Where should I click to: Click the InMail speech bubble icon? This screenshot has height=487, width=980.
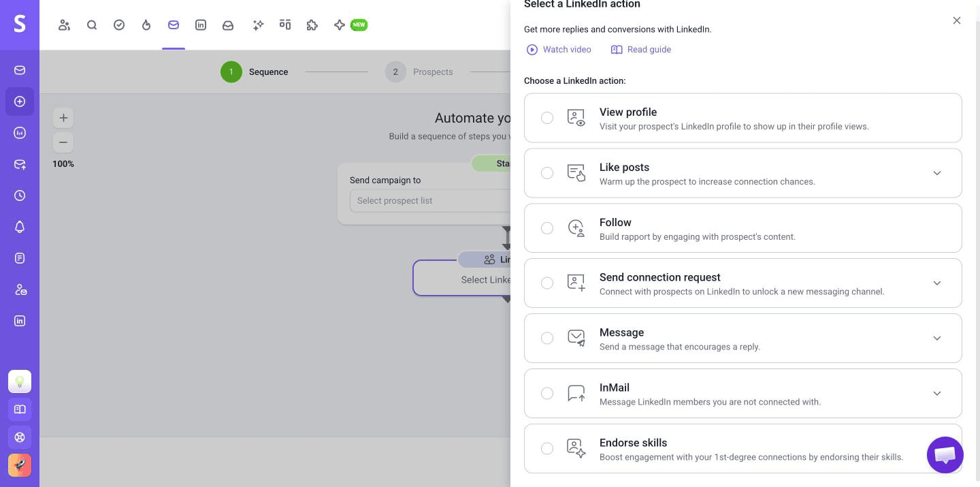click(x=576, y=393)
